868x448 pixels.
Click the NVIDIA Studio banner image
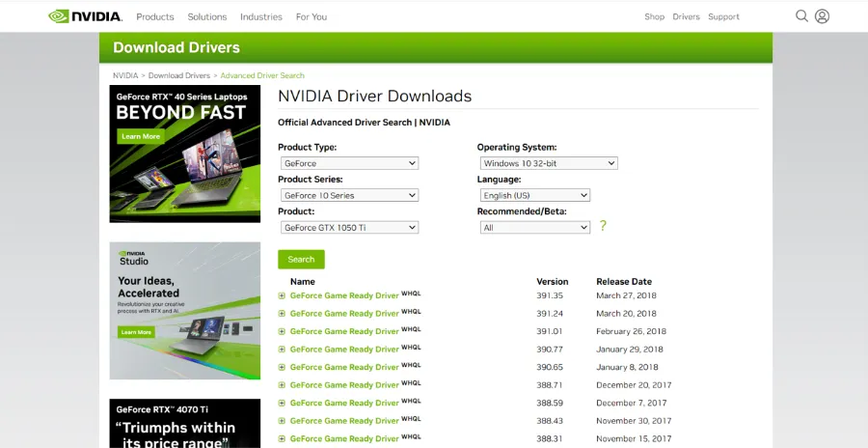click(185, 311)
